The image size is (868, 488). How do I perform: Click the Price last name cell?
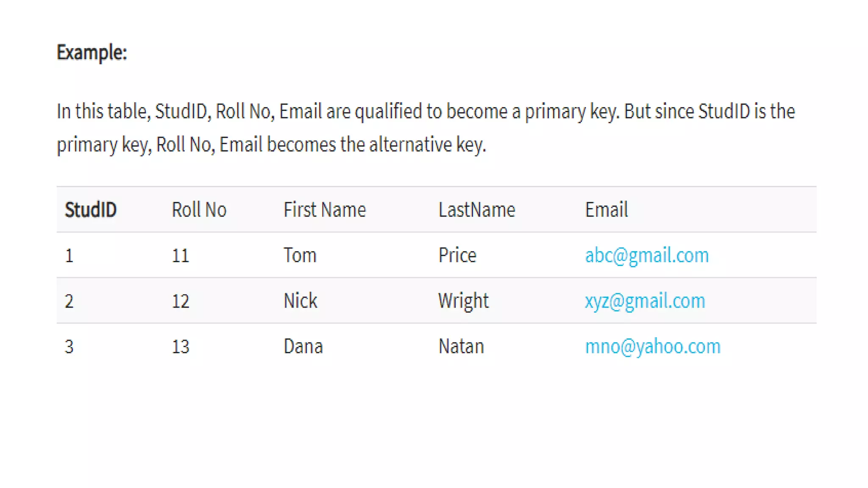coord(457,255)
